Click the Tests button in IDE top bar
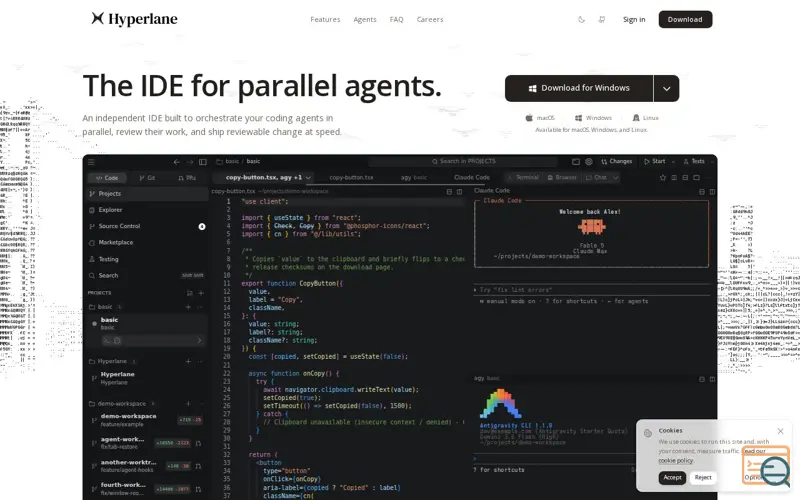 (x=694, y=161)
